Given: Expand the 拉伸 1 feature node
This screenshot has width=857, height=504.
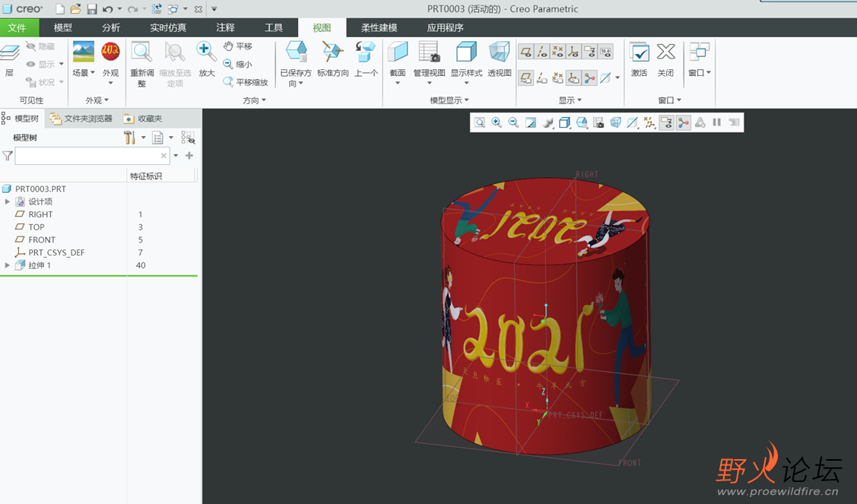Looking at the screenshot, I should [7, 265].
